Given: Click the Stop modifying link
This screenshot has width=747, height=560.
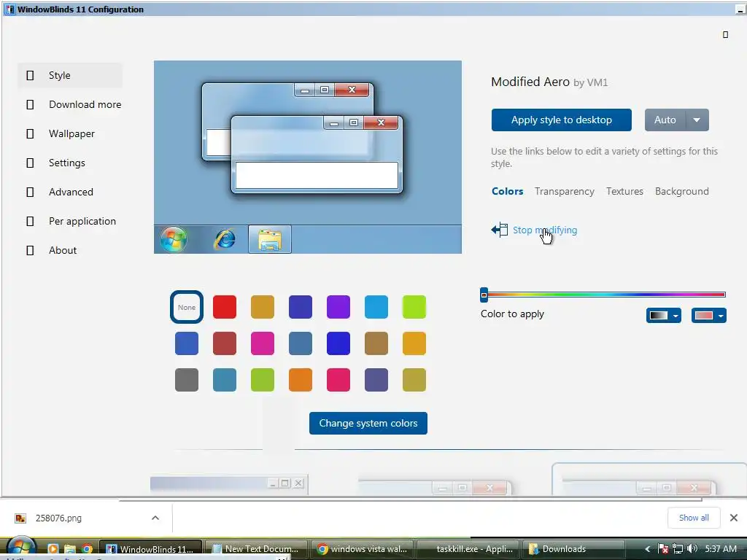Looking at the screenshot, I should (544, 230).
